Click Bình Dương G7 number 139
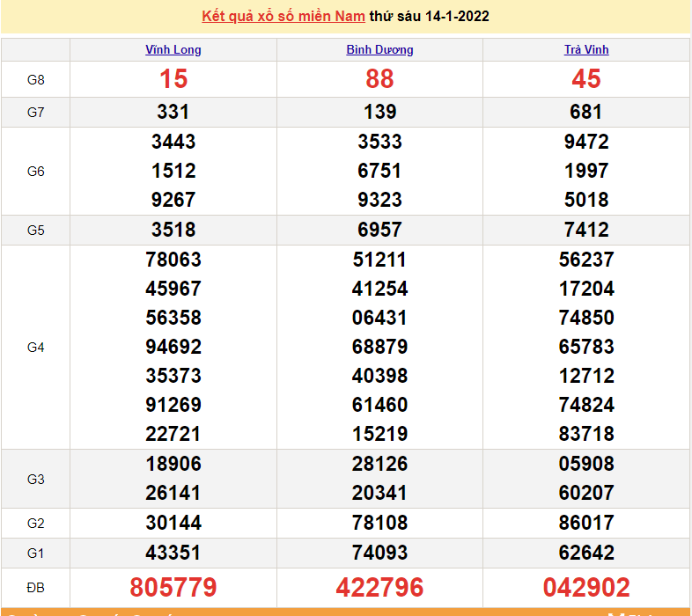 379,112
